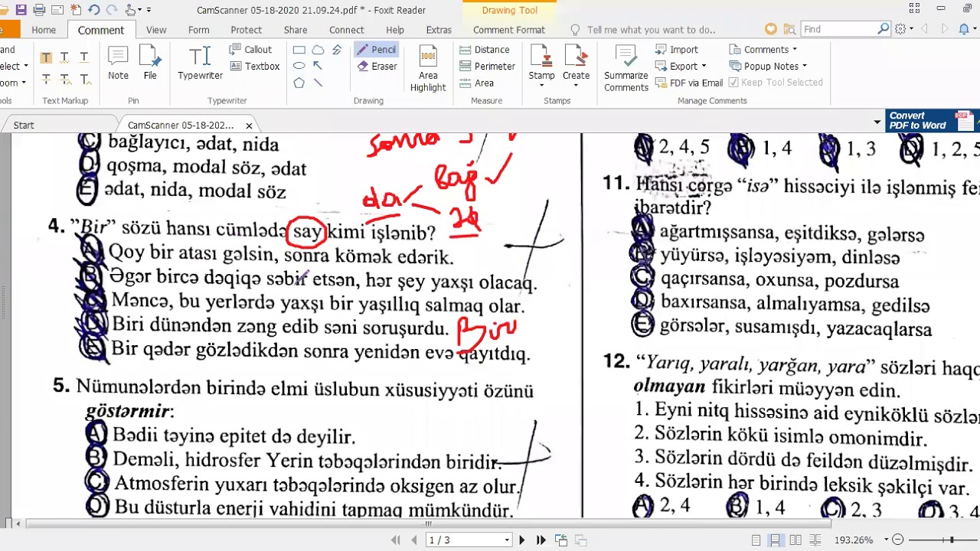Click the Print icon in quick access
Image resolution: width=980 pixels, height=551 pixels.
point(39,10)
